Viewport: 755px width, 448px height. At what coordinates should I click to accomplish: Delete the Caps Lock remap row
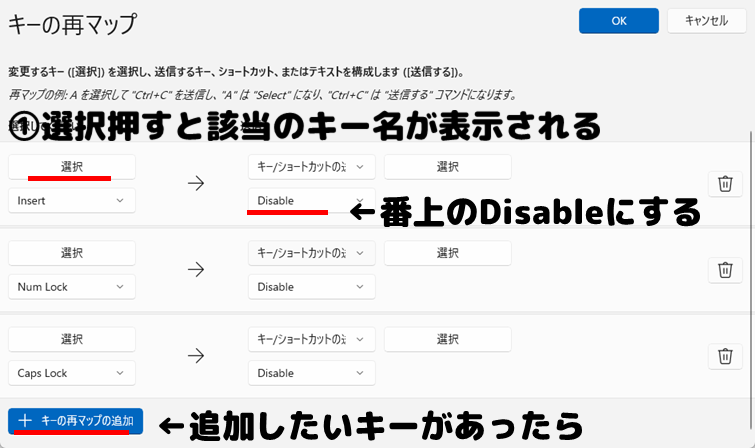tap(725, 355)
